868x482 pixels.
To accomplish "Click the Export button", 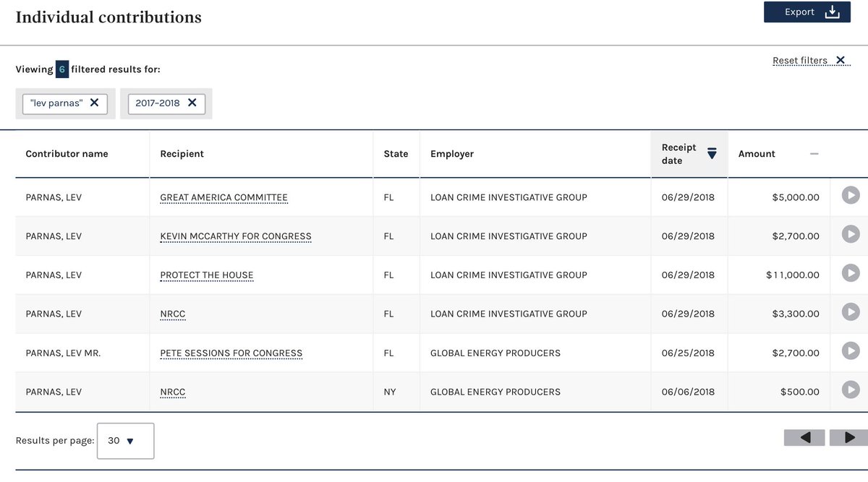I will click(807, 12).
